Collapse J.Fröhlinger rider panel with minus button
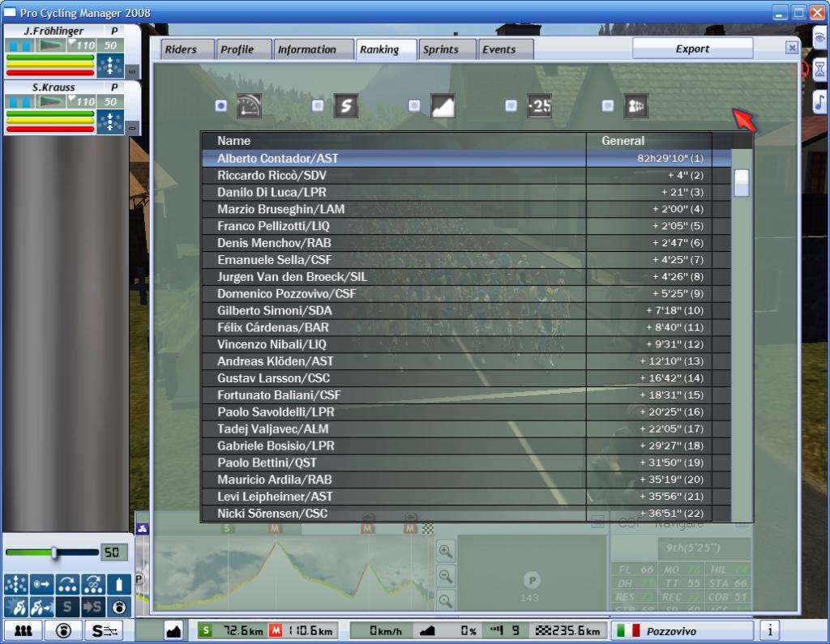Viewport: 830px width, 644px height. click(132, 71)
